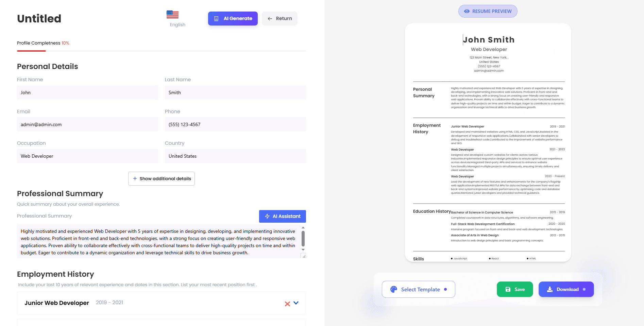Image resolution: width=644 pixels, height=326 pixels.
Task: Click the plus icon beside Show additional details
Action: [135, 178]
